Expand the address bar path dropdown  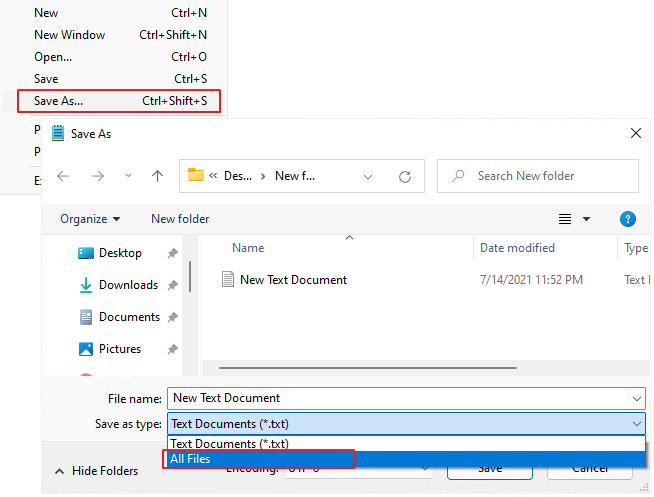click(x=368, y=176)
